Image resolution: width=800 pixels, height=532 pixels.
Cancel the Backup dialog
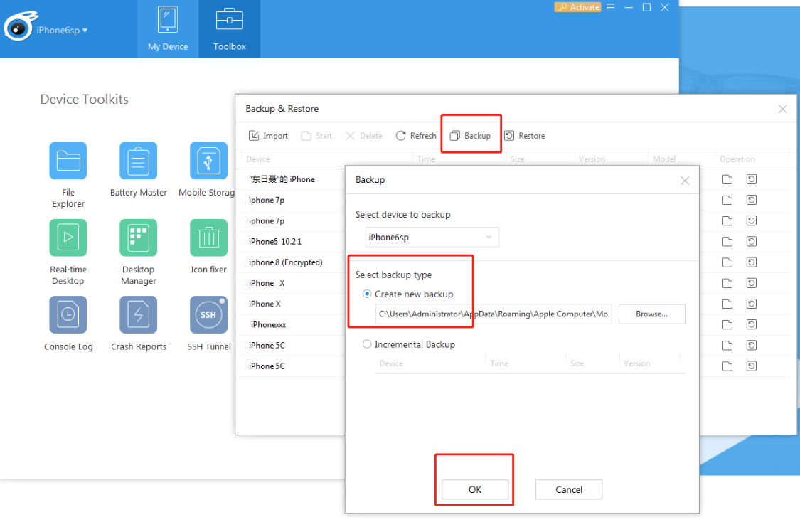coord(568,489)
